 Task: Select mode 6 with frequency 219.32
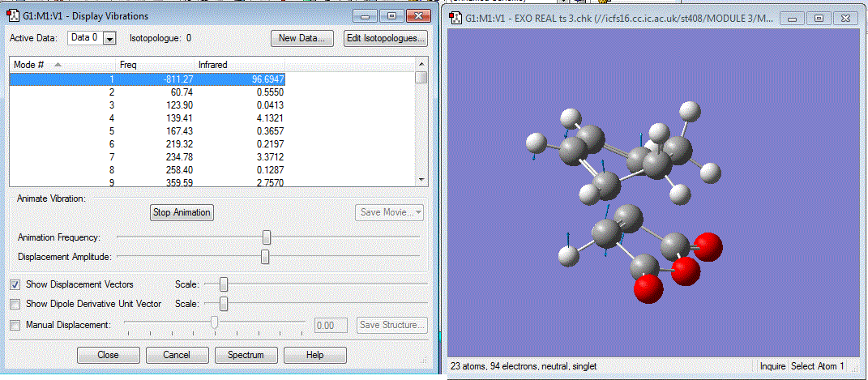(148, 143)
